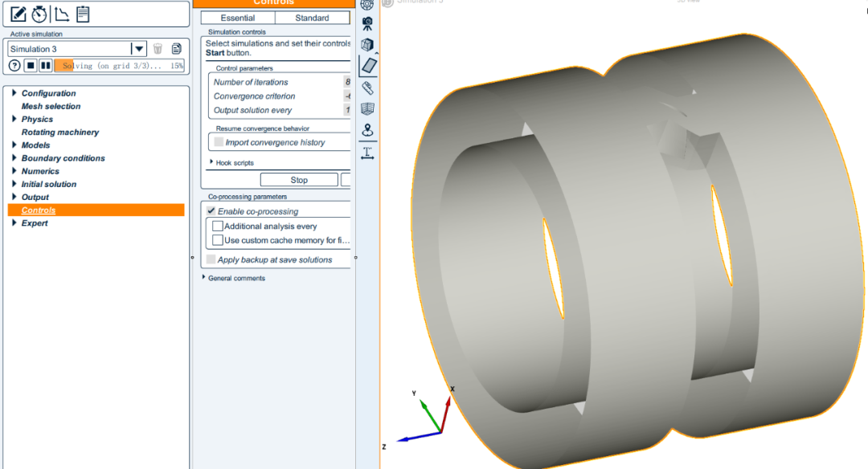The width and height of the screenshot is (868, 469).
Task: Select Rotating machinery in the tree
Action: 59,133
